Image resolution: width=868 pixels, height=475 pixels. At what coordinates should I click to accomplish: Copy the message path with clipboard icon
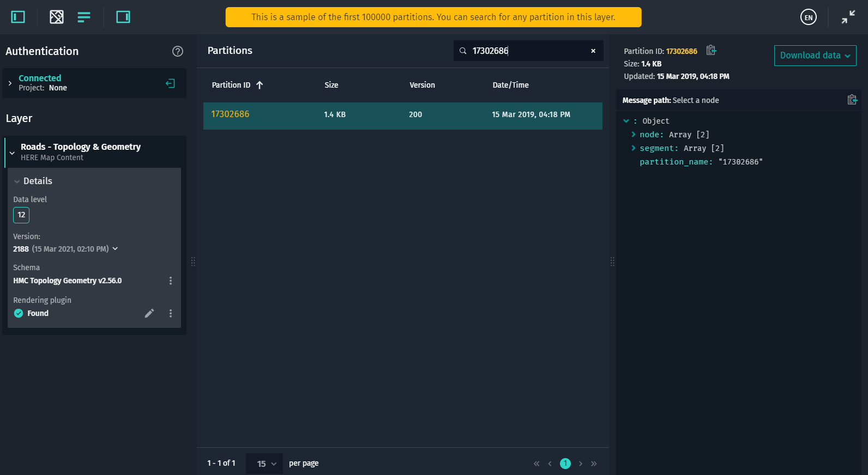852,100
